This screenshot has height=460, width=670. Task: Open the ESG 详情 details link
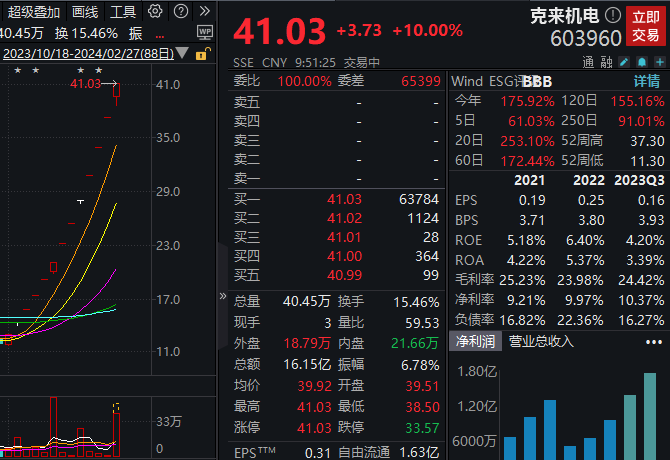[647, 81]
